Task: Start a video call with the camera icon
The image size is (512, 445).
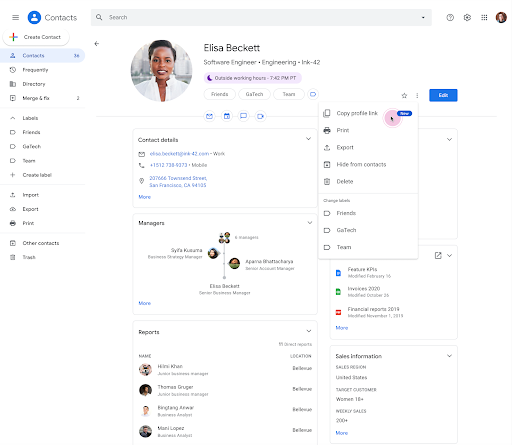Action: pyautogui.click(x=261, y=116)
